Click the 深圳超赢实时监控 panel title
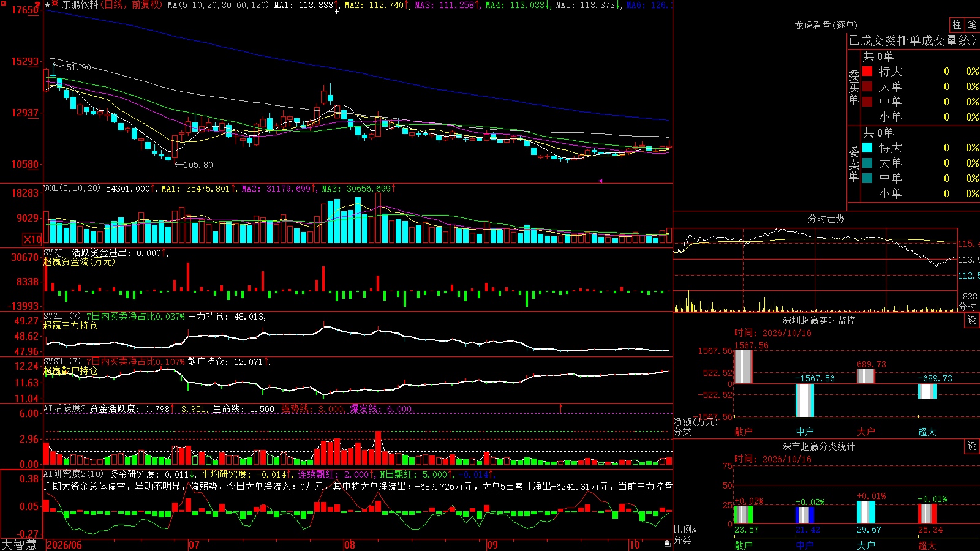The height and width of the screenshot is (551, 980). pos(818,320)
